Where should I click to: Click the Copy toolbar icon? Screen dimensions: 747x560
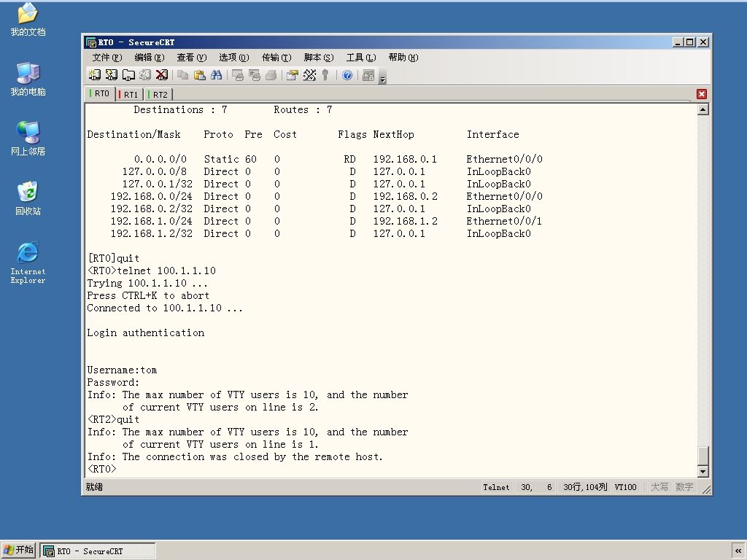pyautogui.click(x=183, y=75)
